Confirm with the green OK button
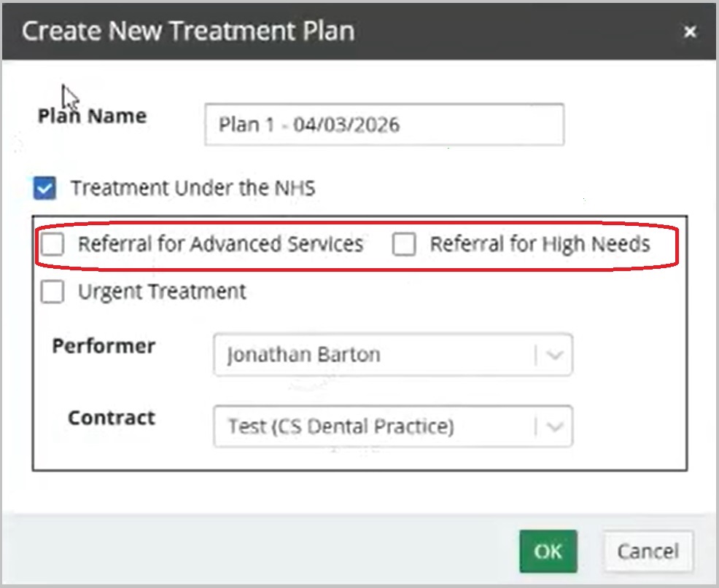This screenshot has width=719, height=588. 548,552
